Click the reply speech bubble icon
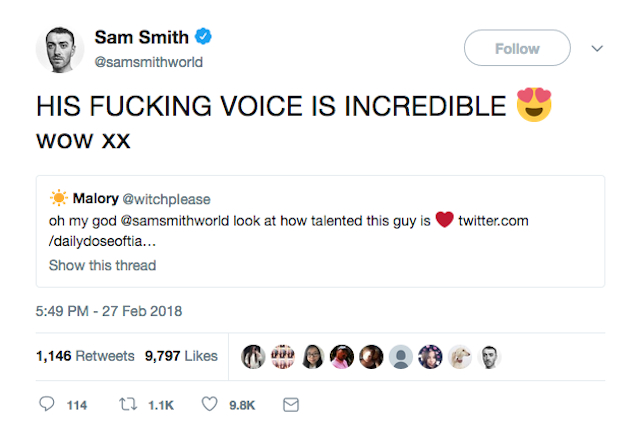The image size is (640, 429). 46,405
